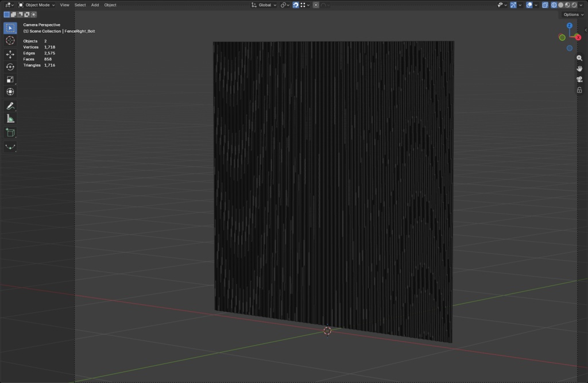Image resolution: width=588 pixels, height=383 pixels.
Task: Toggle viewport gizmos visibility
Action: click(513, 5)
